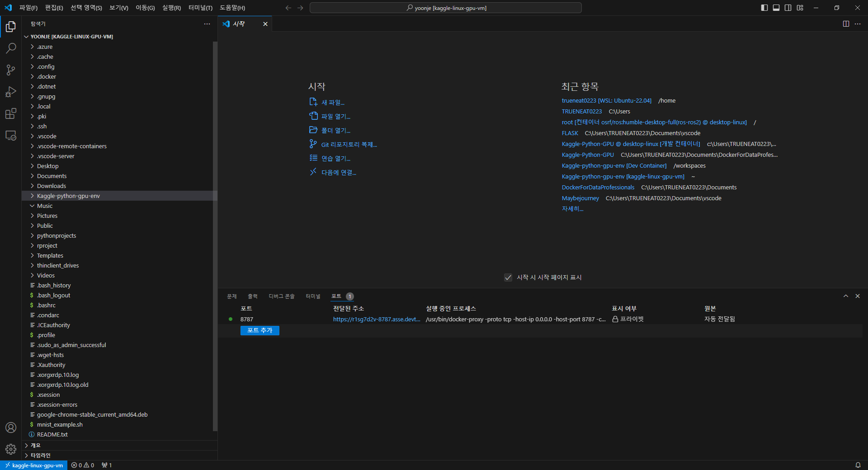
Task: Split the editor to the right
Action: tap(846, 23)
